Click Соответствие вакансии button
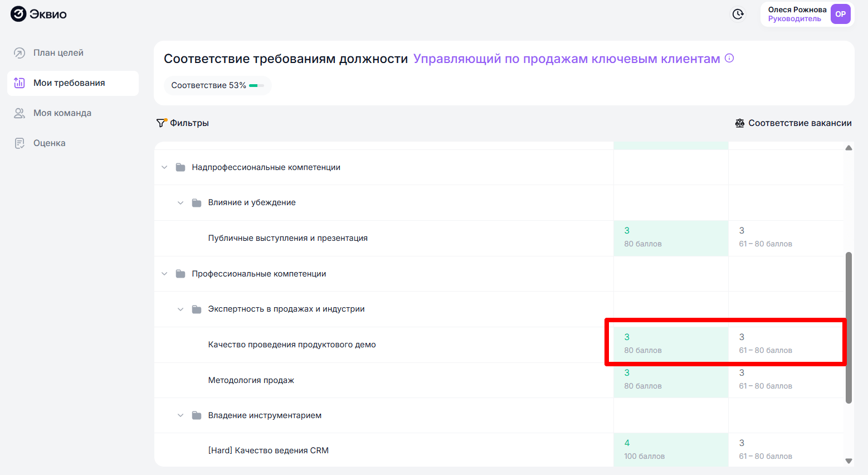 (793, 123)
